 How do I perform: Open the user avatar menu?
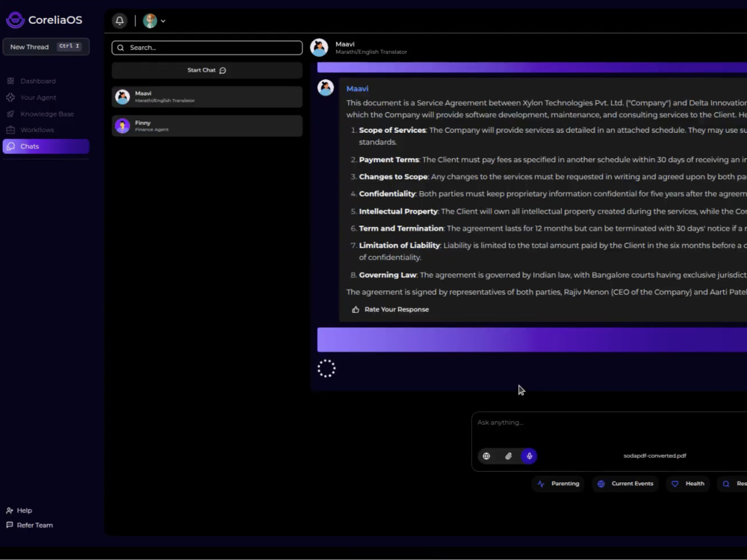(x=154, y=20)
